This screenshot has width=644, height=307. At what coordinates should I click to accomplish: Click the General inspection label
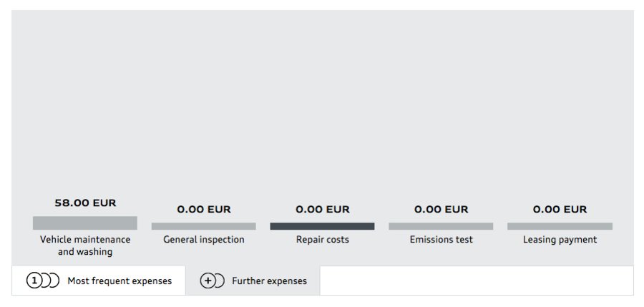[204, 239]
